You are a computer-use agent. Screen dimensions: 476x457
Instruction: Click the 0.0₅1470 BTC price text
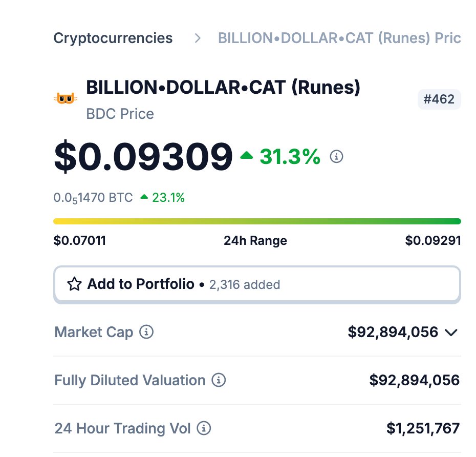click(x=93, y=198)
